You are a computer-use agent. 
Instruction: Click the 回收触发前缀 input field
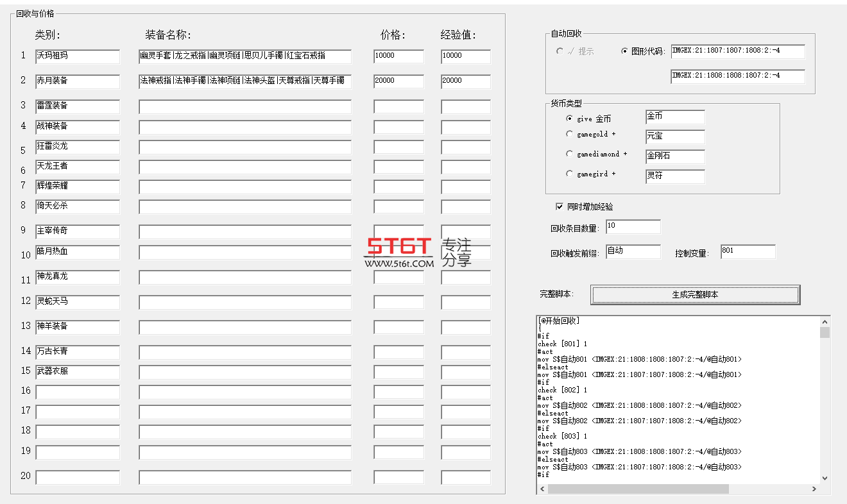[x=633, y=252]
